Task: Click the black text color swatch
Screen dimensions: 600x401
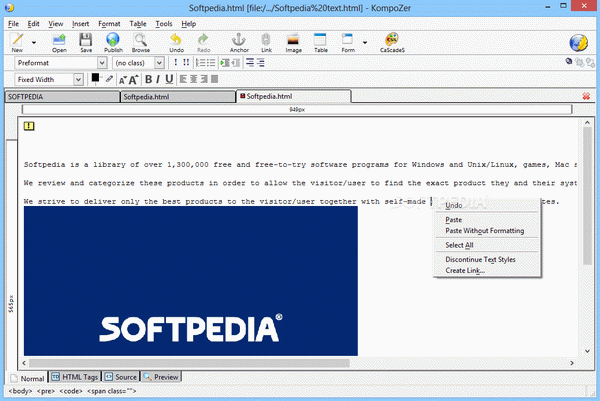Action: click(96, 77)
